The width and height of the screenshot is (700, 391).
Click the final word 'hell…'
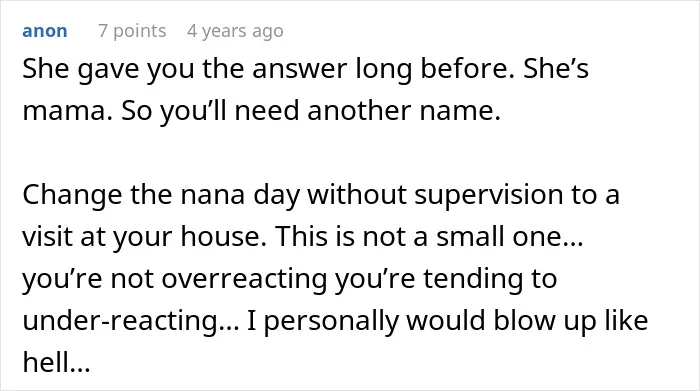pos(56,362)
